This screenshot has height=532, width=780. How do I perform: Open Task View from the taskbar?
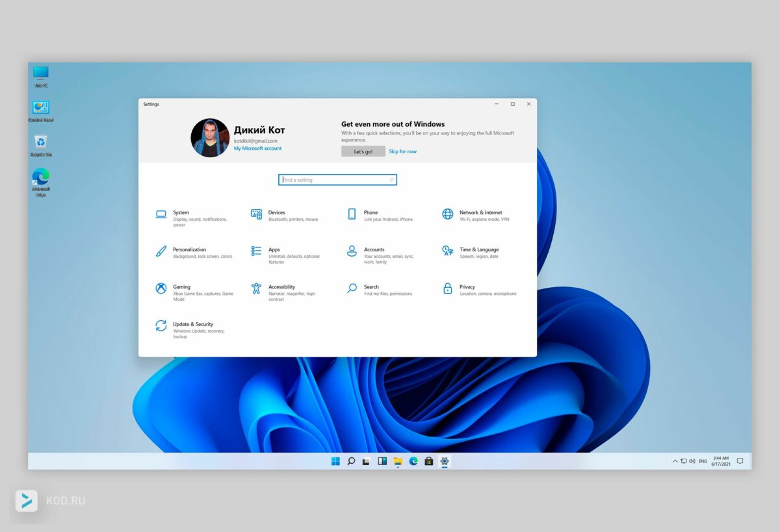click(x=367, y=461)
